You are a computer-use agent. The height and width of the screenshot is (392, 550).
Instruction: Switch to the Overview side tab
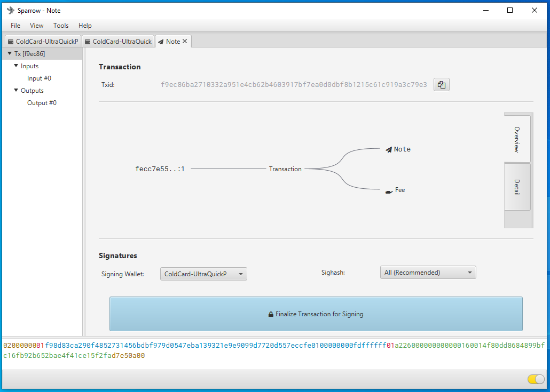[x=517, y=139]
